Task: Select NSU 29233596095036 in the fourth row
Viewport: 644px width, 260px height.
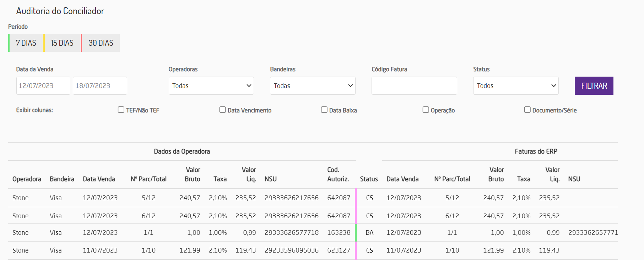Action: pos(291,250)
